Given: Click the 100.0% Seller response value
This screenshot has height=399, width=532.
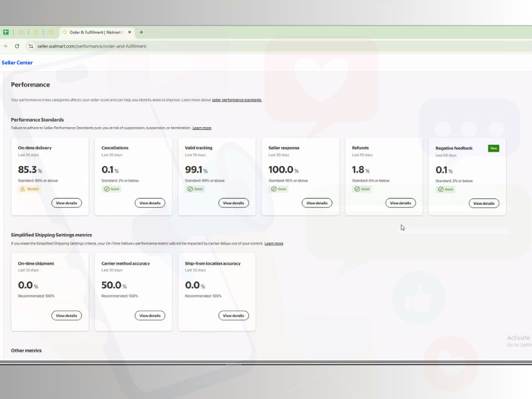Looking at the screenshot, I should click(x=284, y=170).
